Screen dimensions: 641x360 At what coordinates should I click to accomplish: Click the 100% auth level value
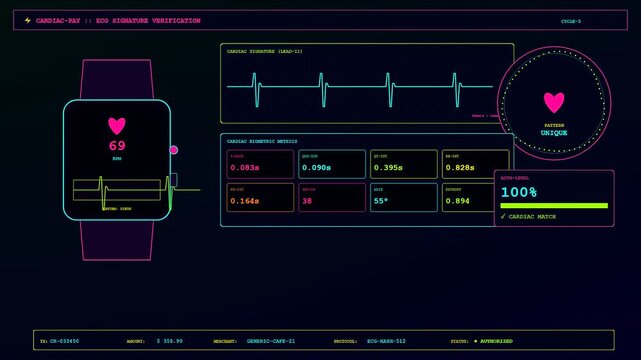(519, 192)
